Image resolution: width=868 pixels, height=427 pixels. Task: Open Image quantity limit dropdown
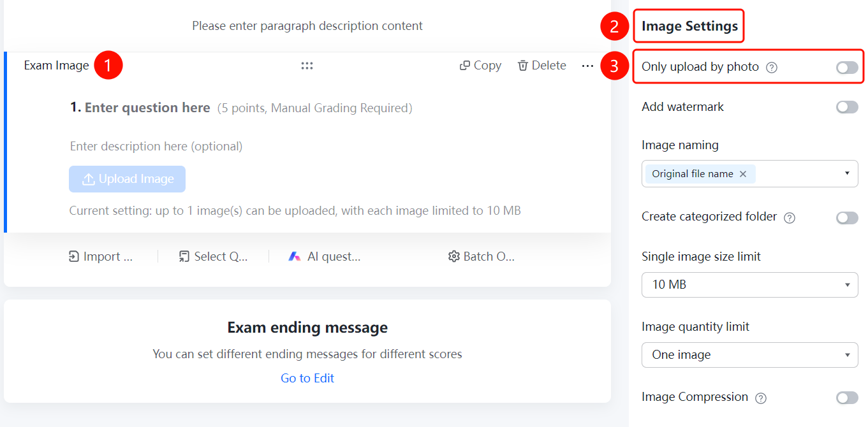pos(749,355)
